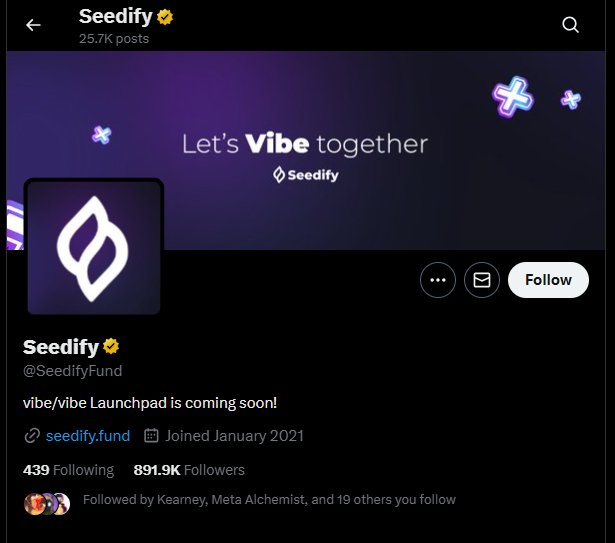Open the seedify.fund website link
This screenshot has height=543, width=615.
pos(88,436)
